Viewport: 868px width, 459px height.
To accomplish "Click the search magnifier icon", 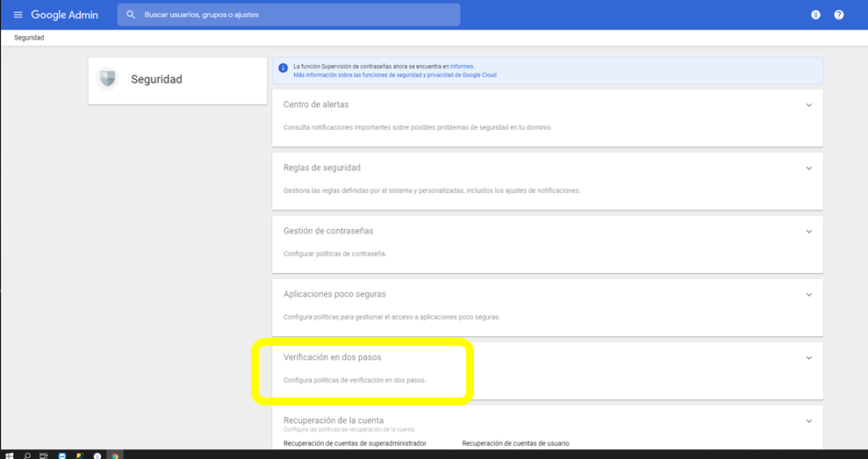I will coord(131,15).
